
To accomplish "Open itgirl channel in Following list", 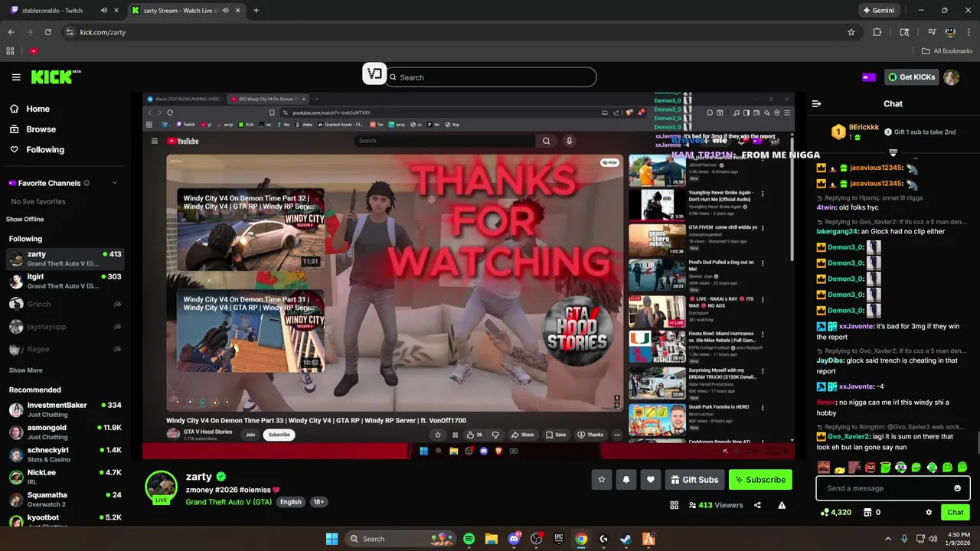I will 64,281.
